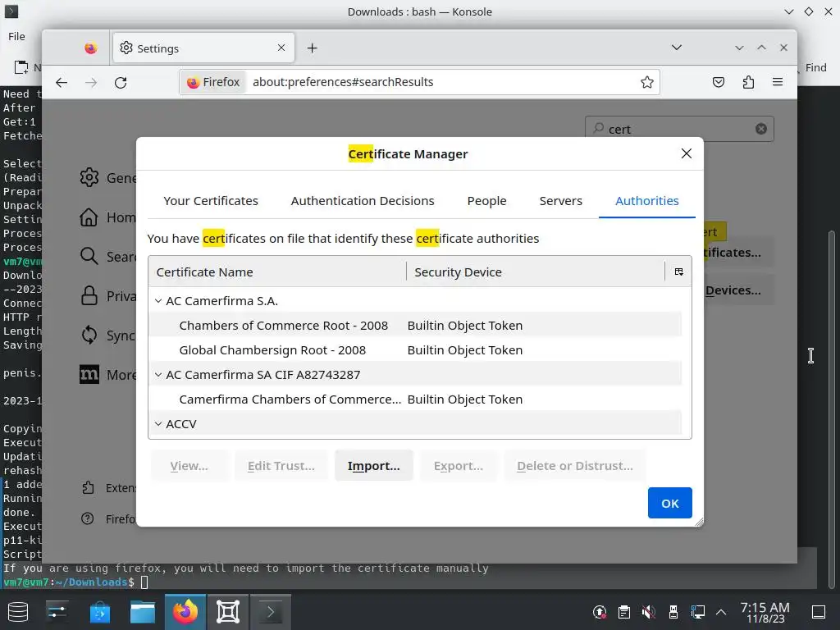Sort by Security Device column header
Viewport: 840px width, 630px height.
pos(536,272)
